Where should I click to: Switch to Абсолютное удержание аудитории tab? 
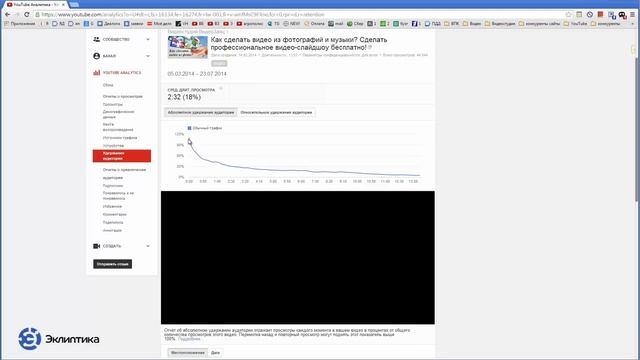[x=201, y=112]
